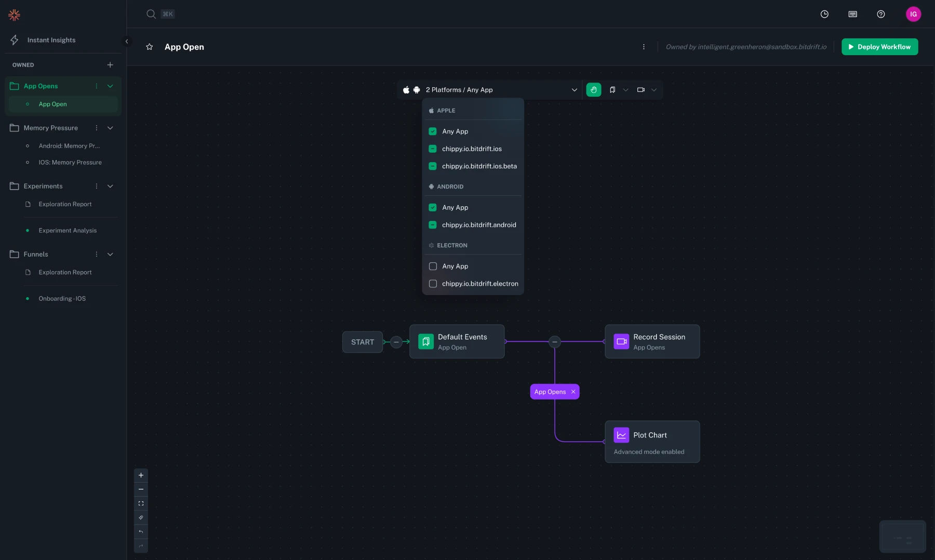Open the keyboard shortcuts icon in top bar

[852, 14]
